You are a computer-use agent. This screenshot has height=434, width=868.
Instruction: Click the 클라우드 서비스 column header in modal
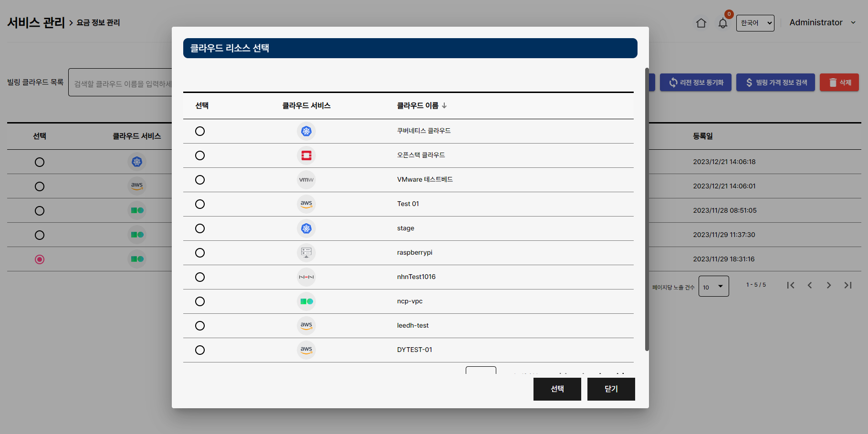coord(306,105)
